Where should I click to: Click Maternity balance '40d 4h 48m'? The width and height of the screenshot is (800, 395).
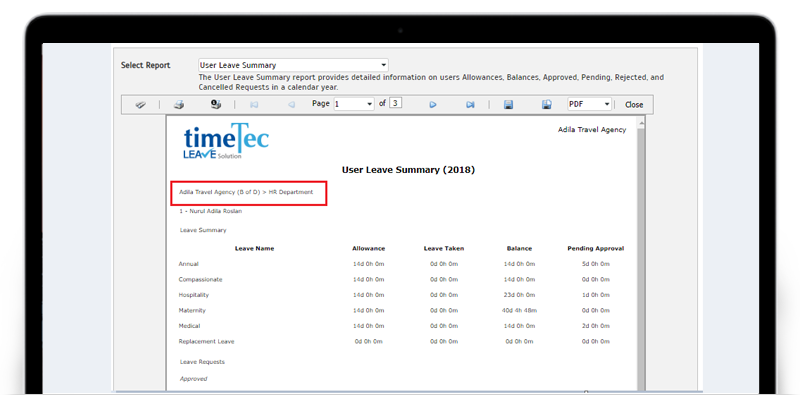coord(519,310)
